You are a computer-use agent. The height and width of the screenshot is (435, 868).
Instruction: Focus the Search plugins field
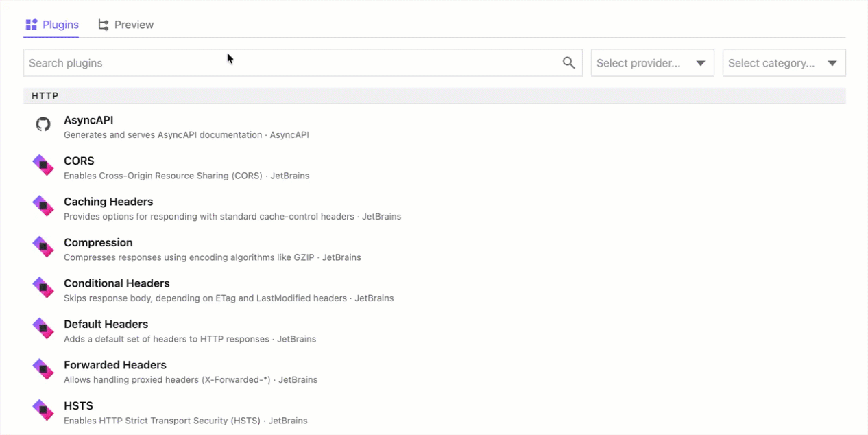[x=302, y=62]
